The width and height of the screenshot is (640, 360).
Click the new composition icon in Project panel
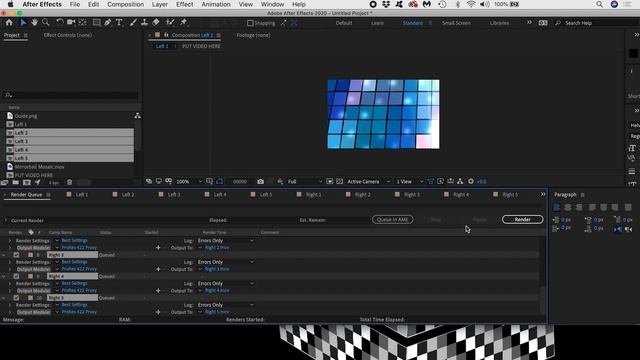pyautogui.click(x=27, y=182)
